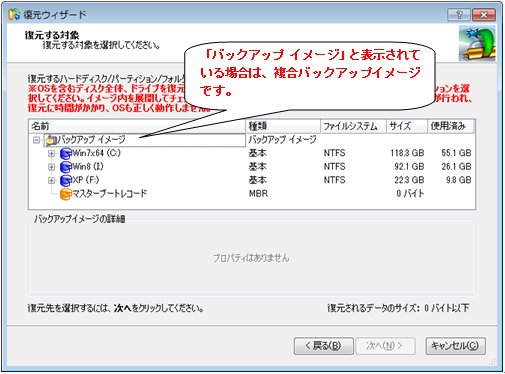
Task: Click the バックアップ イメージ folder icon
Action: click(x=51, y=140)
